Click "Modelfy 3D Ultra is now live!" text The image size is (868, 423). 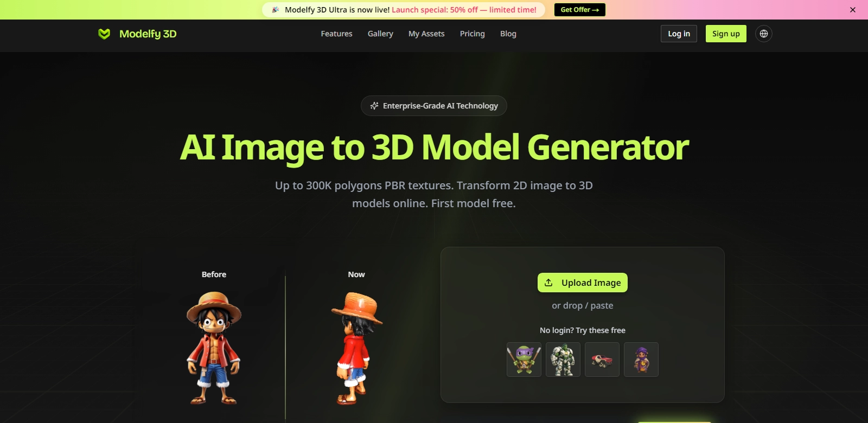(337, 10)
